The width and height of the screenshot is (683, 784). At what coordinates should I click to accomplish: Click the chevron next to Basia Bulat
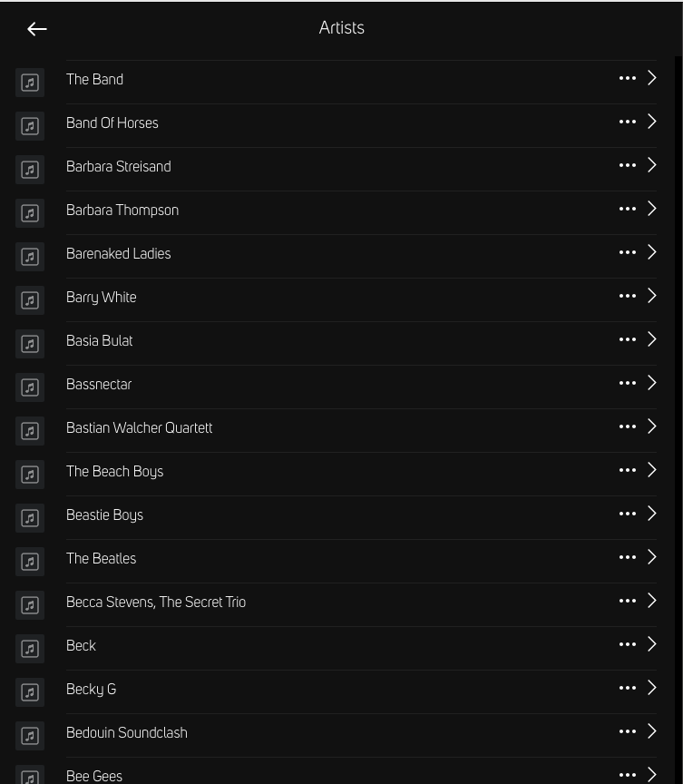[652, 339]
